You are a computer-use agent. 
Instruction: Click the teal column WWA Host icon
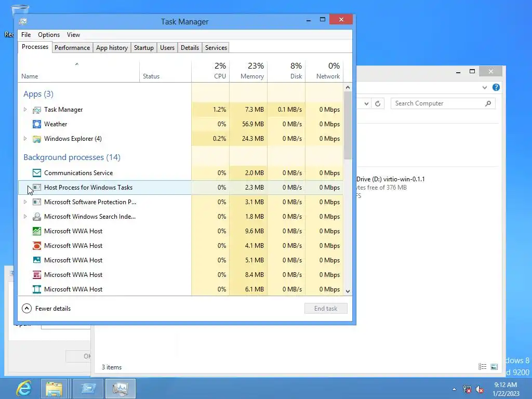pyautogui.click(x=37, y=289)
